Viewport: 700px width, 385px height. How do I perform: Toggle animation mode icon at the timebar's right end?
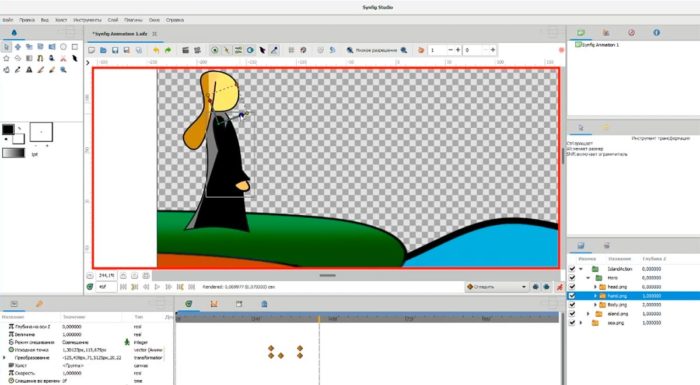[x=559, y=287]
